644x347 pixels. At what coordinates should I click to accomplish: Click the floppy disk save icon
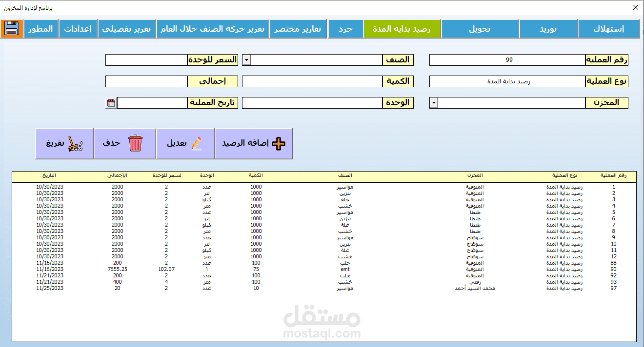pyautogui.click(x=12, y=29)
